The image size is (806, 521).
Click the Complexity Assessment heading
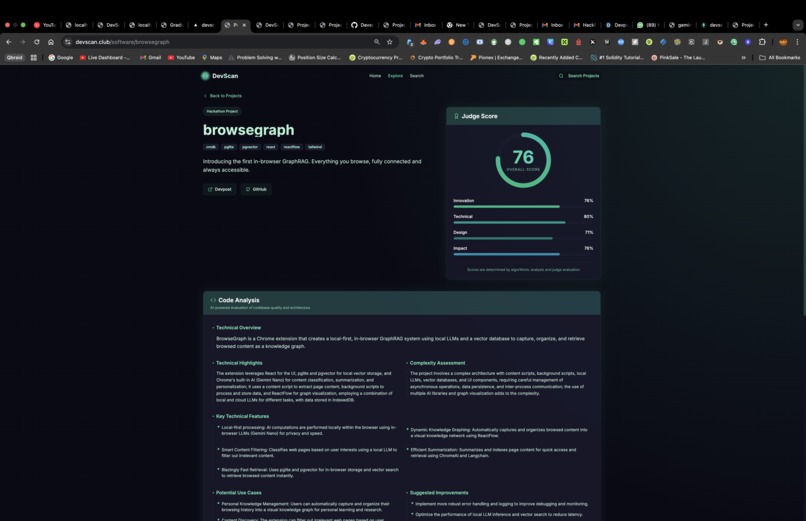[437, 363]
